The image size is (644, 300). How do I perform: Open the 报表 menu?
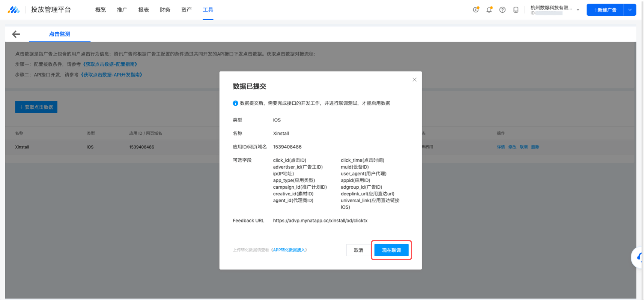tap(143, 10)
